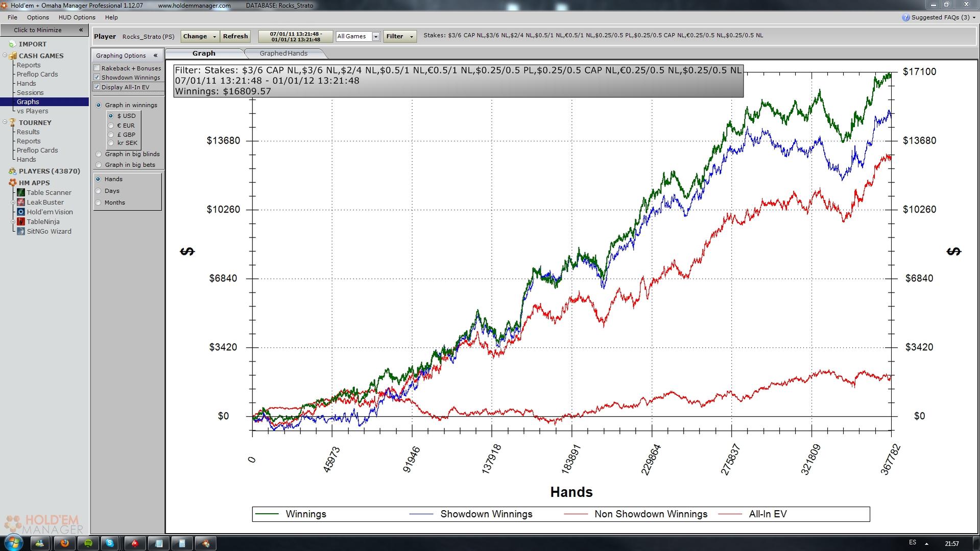Select the Graph in winnings radio button
The height and width of the screenshot is (551, 980).
coord(99,105)
